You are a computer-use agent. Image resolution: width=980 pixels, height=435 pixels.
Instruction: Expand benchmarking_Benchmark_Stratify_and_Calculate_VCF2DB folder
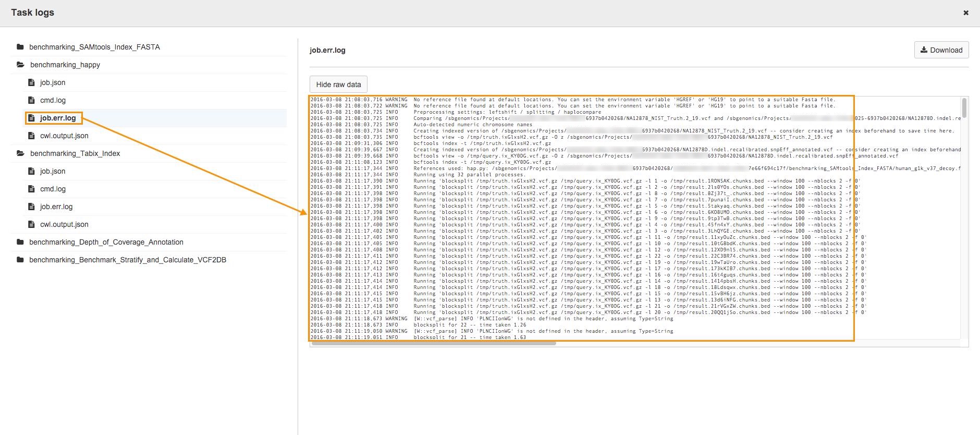[x=128, y=260]
